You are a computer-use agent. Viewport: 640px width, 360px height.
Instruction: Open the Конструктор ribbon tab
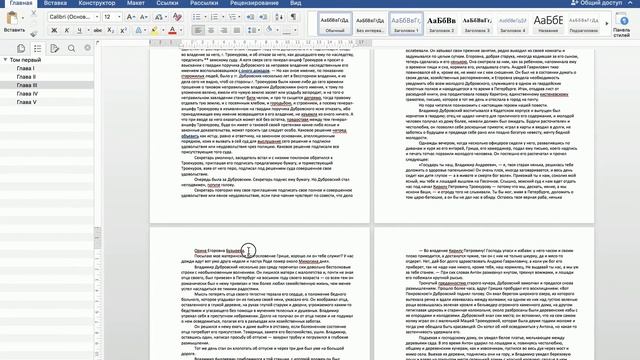(x=97, y=3)
